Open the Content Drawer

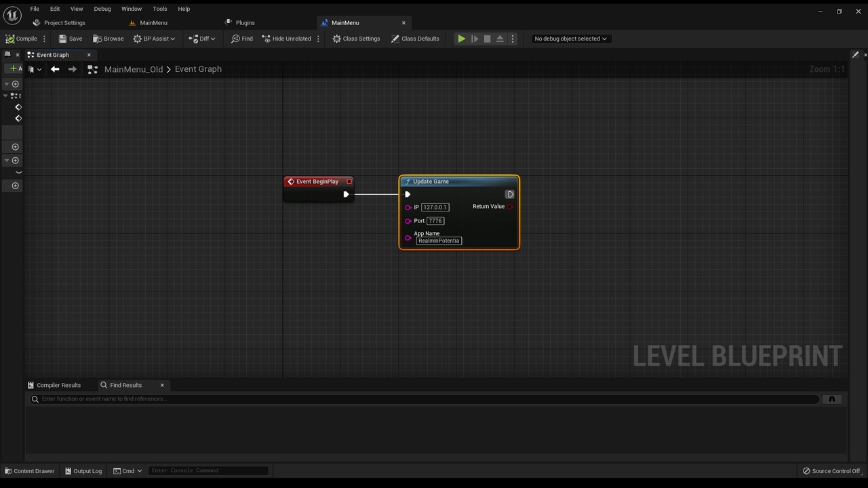coord(29,471)
